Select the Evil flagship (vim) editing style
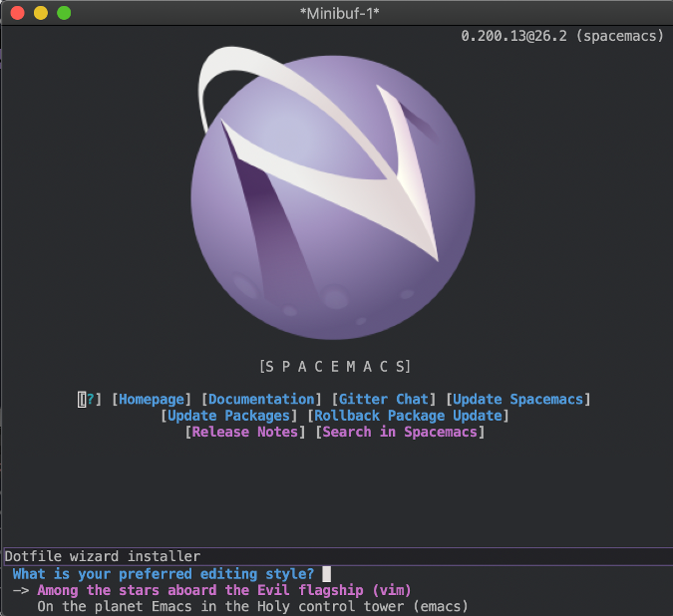673x616 pixels. point(224,590)
